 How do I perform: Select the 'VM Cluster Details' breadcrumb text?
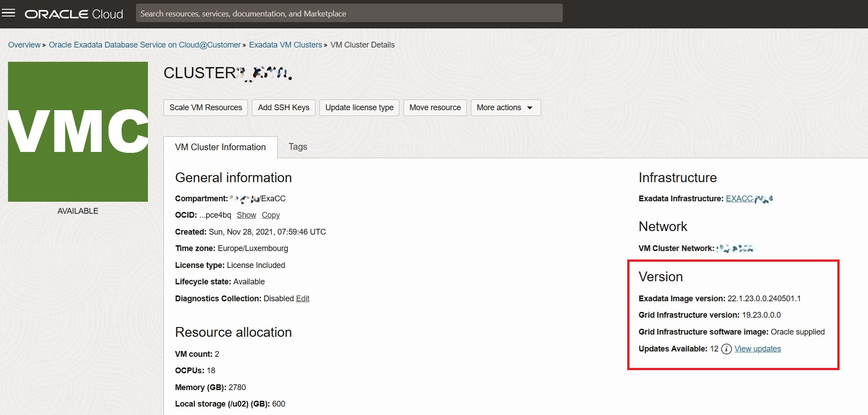(362, 45)
